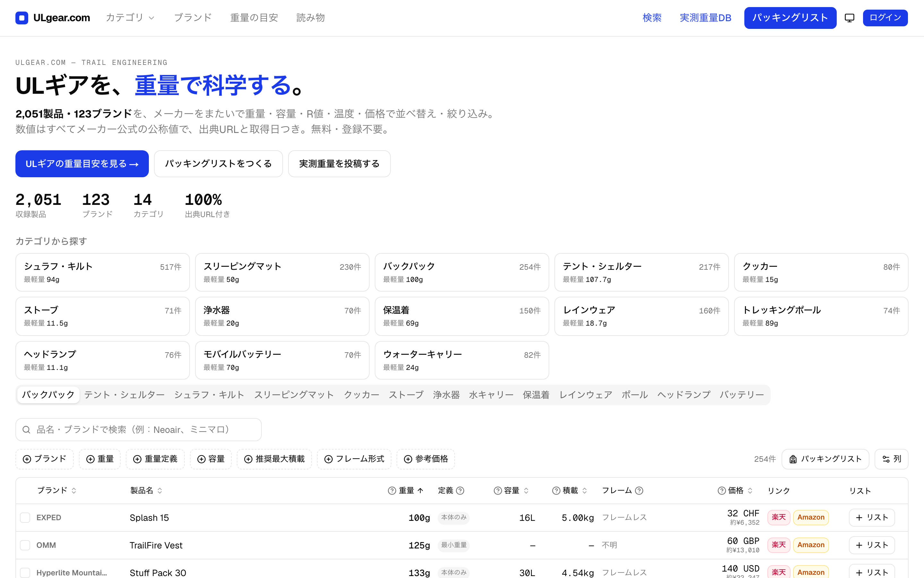The height and width of the screenshot is (578, 924).
Task: Click the ULギアの重量目安を見る button
Action: 82,164
